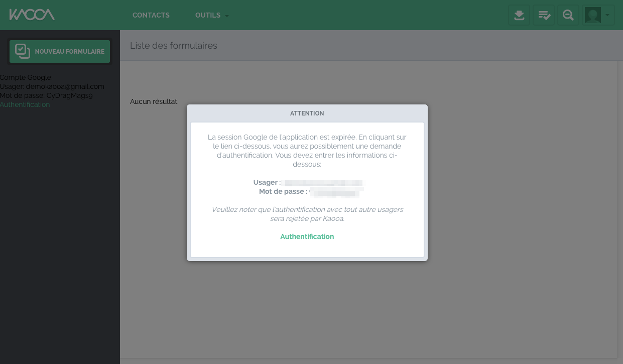This screenshot has width=623, height=364.
Task: Click the Nouveau Formulaire button
Action: click(60, 51)
